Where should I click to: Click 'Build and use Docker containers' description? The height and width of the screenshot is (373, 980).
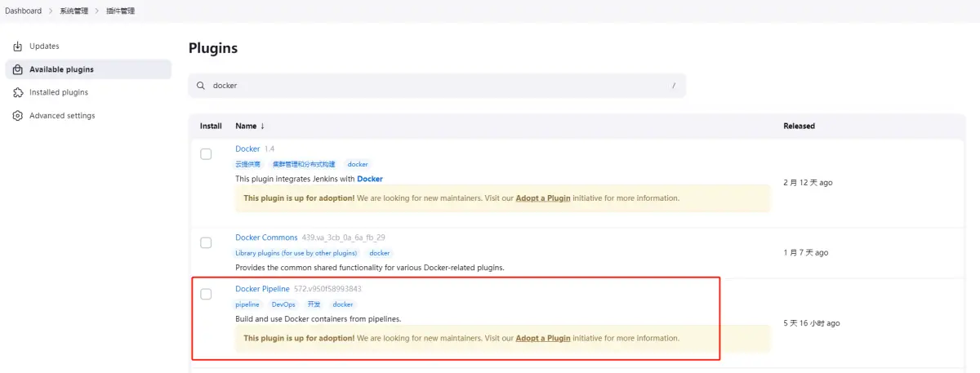318,319
